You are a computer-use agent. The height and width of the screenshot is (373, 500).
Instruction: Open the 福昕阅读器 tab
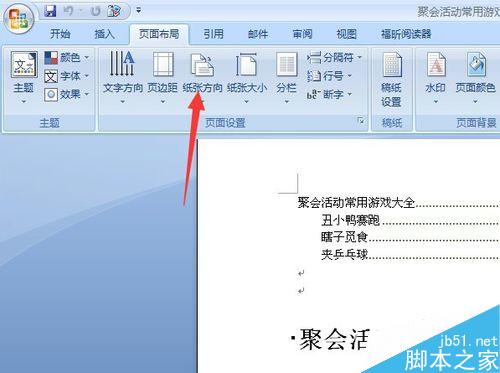coord(406,34)
